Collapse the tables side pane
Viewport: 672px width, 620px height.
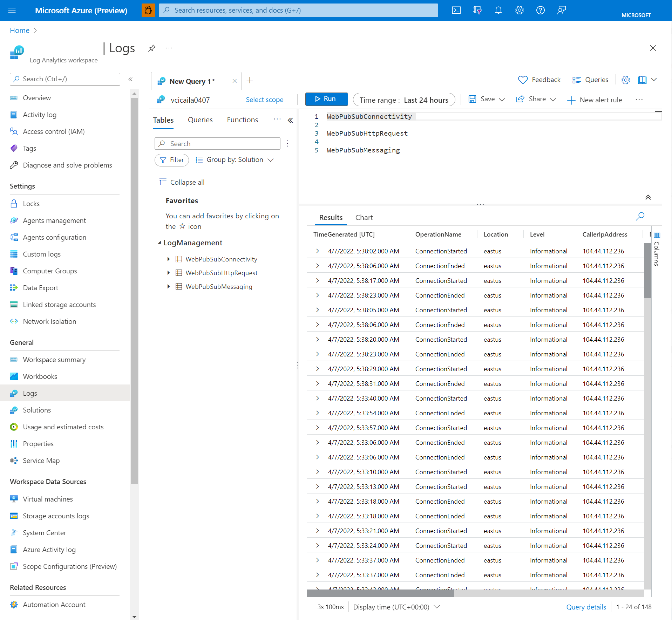click(290, 120)
